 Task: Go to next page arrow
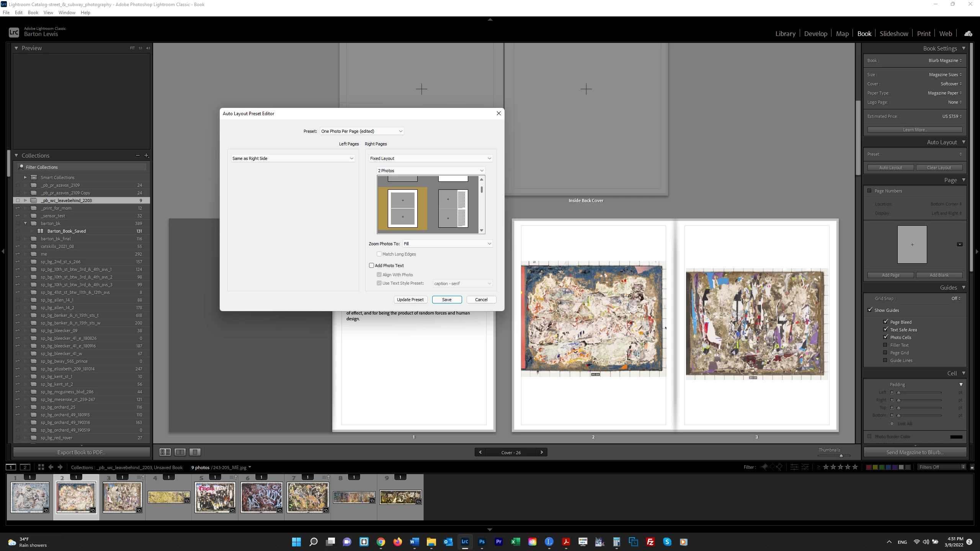click(541, 452)
